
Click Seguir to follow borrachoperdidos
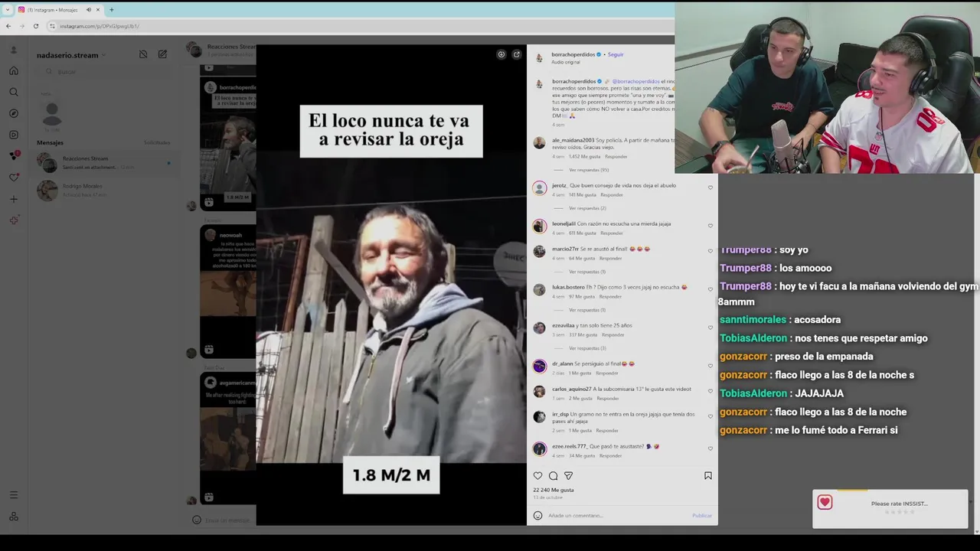(616, 54)
